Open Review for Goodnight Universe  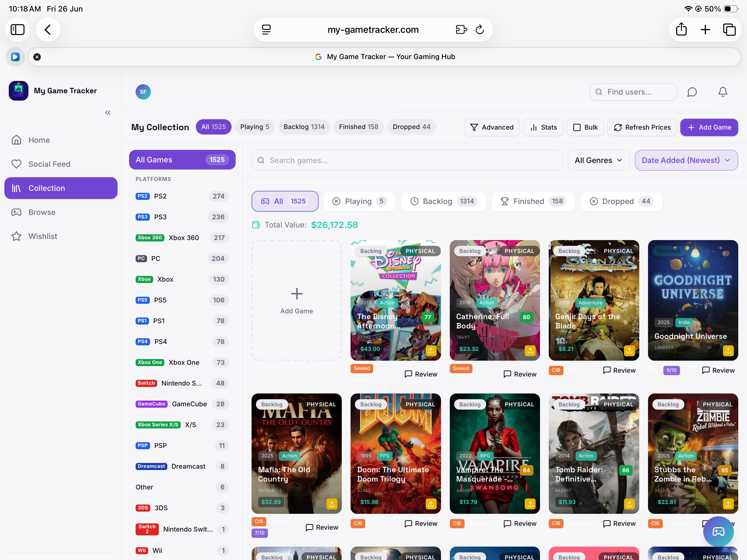(718, 370)
